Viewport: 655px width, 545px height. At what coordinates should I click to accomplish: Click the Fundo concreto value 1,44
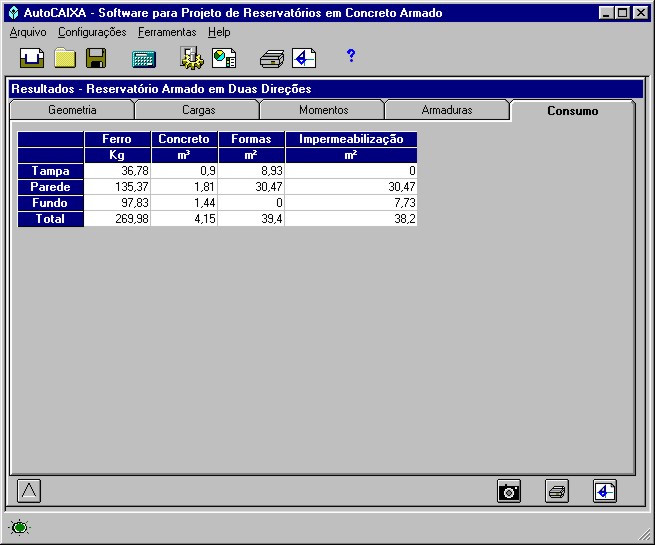pos(184,203)
